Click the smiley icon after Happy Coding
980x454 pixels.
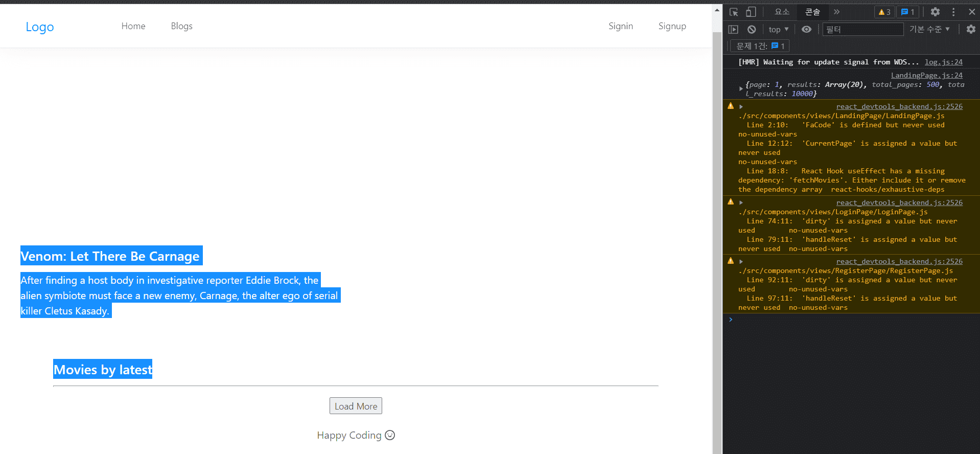coord(390,435)
